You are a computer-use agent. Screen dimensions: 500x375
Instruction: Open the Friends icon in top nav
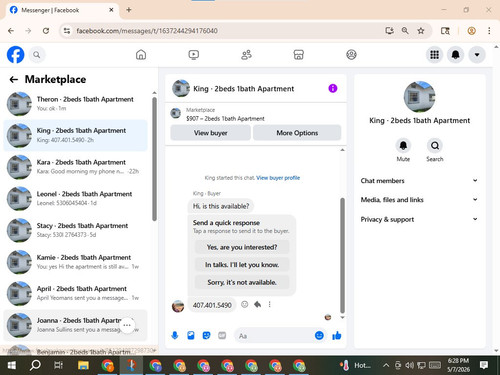[x=246, y=55]
